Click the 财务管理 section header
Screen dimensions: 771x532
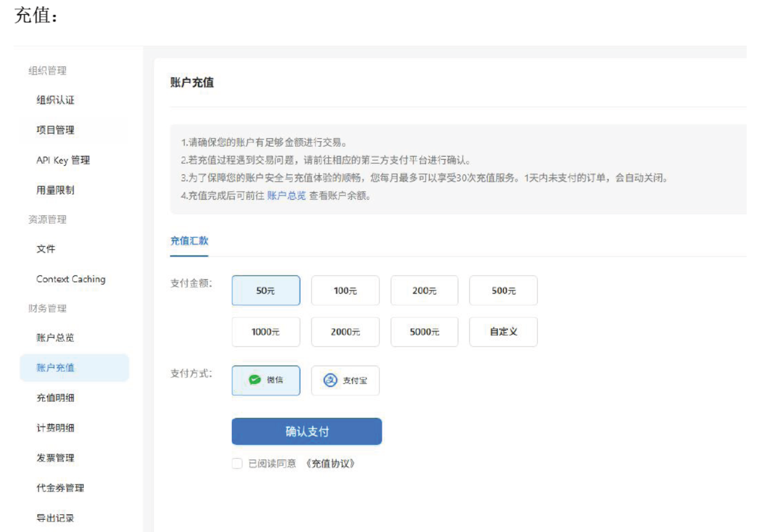tap(47, 308)
